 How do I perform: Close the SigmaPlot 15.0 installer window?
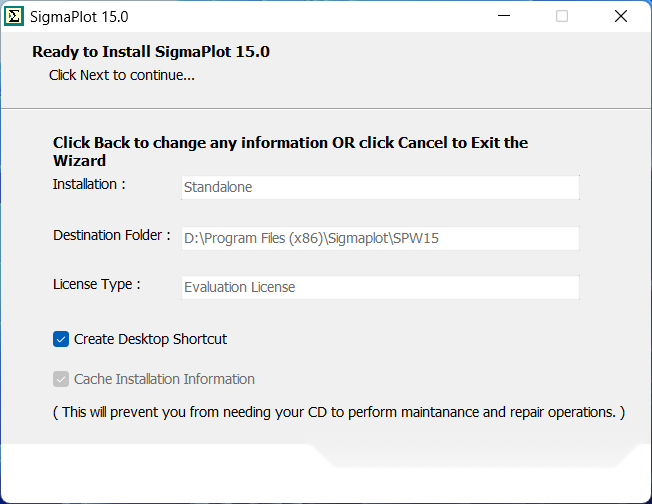(621, 16)
